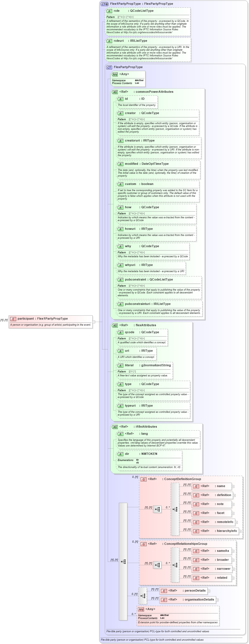The image size is (249, 644).
Task: Click the AG icon of i18nAttributes
Action: [115, 427]
